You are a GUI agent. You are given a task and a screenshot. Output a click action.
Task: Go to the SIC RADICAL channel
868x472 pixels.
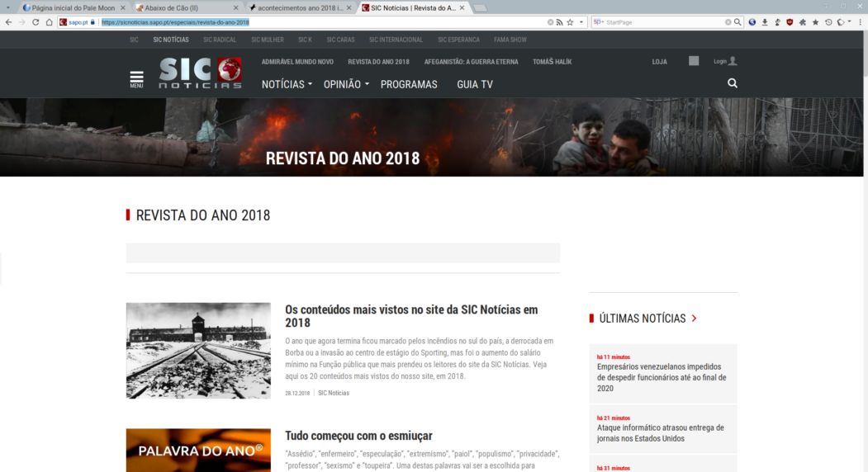(219, 40)
